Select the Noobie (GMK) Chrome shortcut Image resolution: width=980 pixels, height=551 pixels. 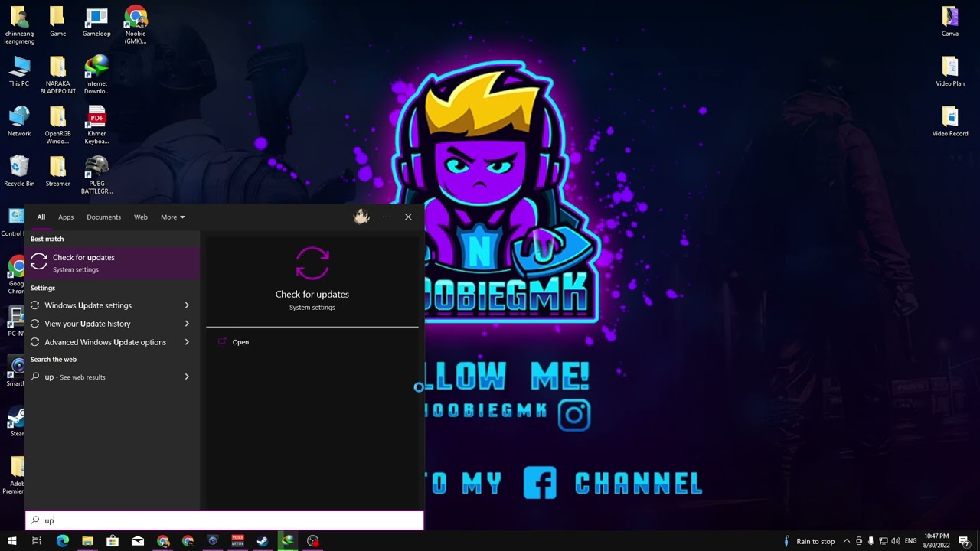(136, 26)
